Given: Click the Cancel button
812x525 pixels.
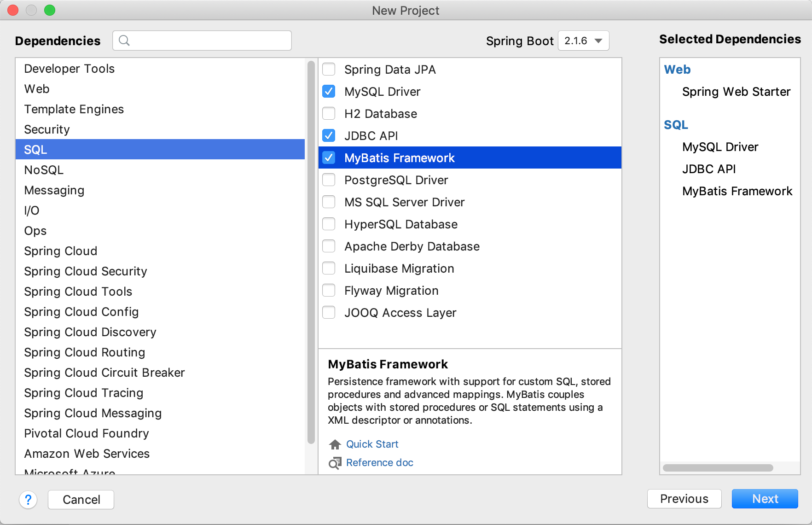Looking at the screenshot, I should pos(81,500).
